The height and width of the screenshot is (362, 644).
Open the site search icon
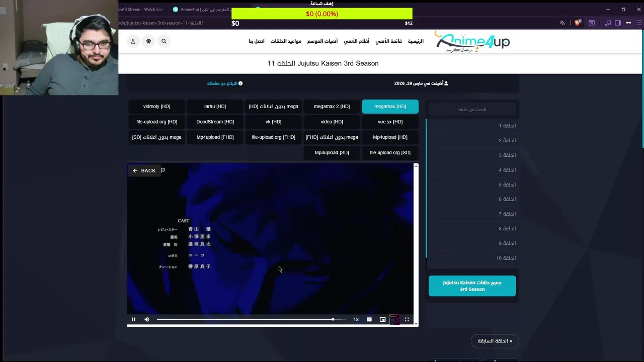[164, 41]
